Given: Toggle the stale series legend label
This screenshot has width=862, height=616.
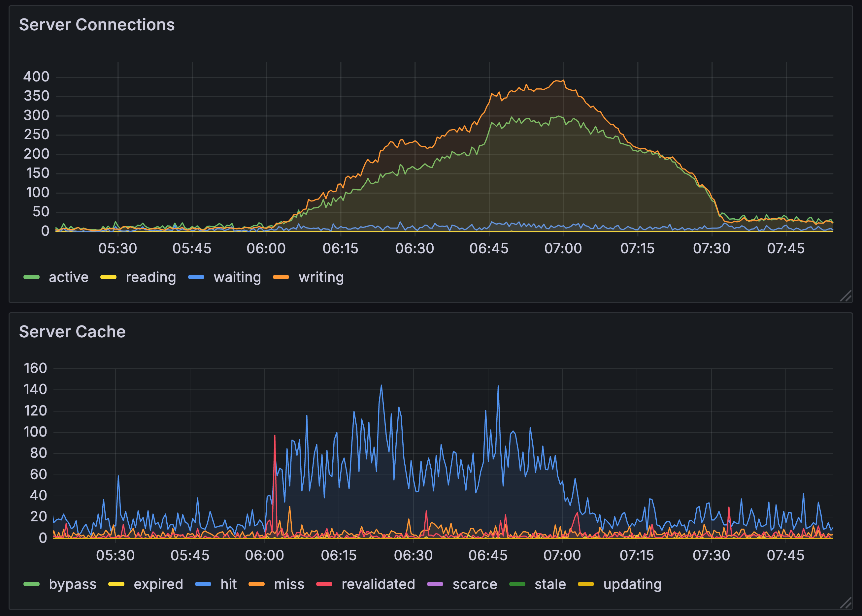Looking at the screenshot, I should click(x=550, y=584).
